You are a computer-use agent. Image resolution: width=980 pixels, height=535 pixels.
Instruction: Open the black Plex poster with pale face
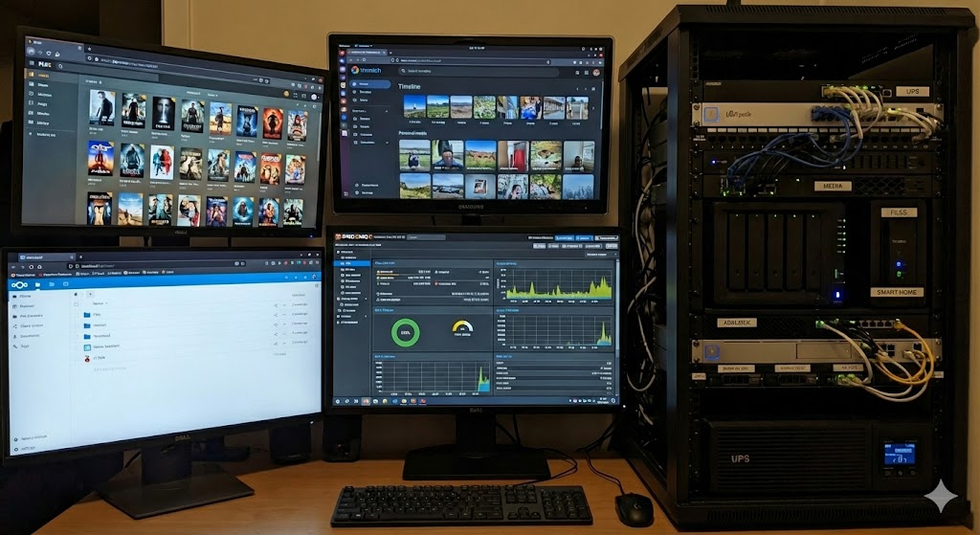pos(164,113)
